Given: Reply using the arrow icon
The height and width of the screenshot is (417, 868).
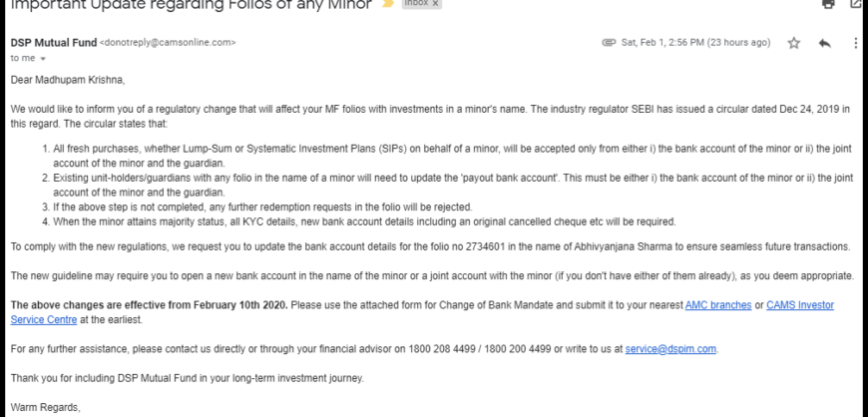Looking at the screenshot, I should click(x=825, y=43).
